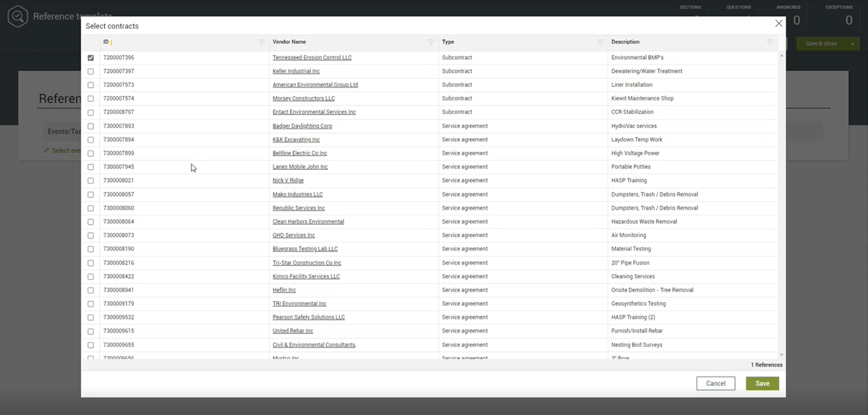Viewport: 868px width, 415px height.
Task: Select the 'Kiewit Maintenance Shop' description cell
Action: 693,99
